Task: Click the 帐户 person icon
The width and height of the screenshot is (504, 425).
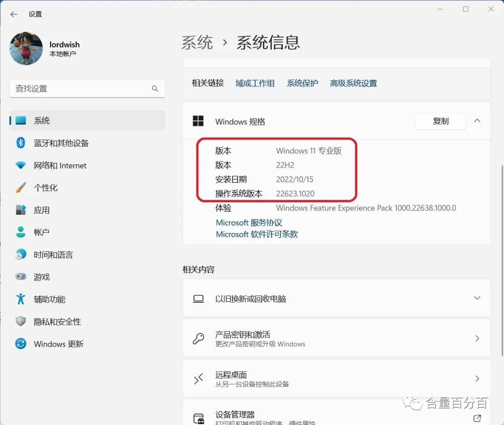Action: tap(21, 232)
